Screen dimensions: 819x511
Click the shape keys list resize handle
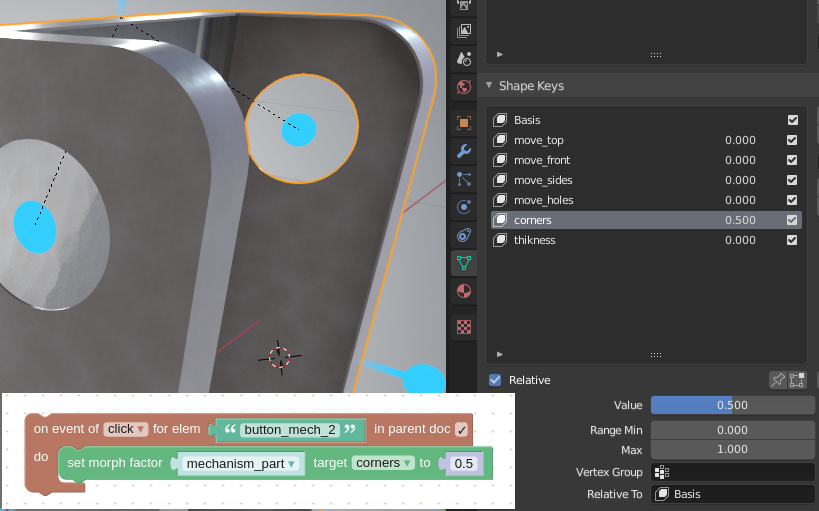(656, 354)
